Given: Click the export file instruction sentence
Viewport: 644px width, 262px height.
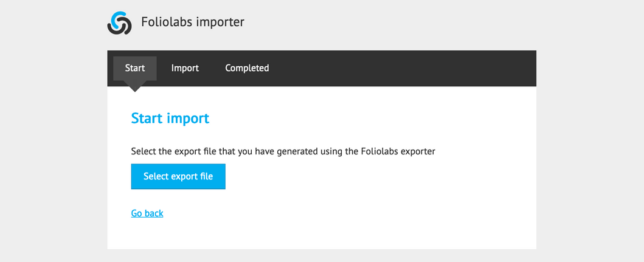Looking at the screenshot, I should tap(283, 151).
